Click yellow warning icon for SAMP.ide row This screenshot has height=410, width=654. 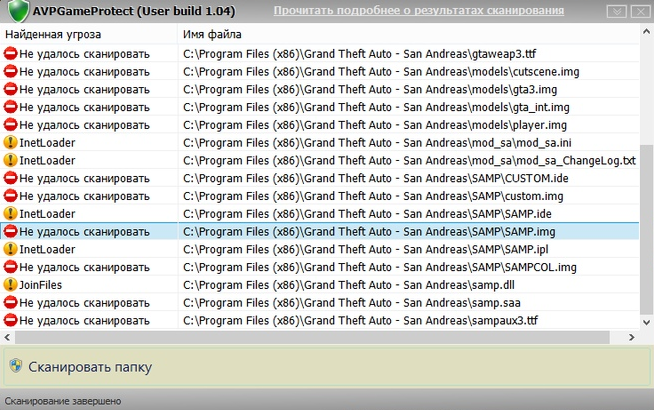point(11,214)
